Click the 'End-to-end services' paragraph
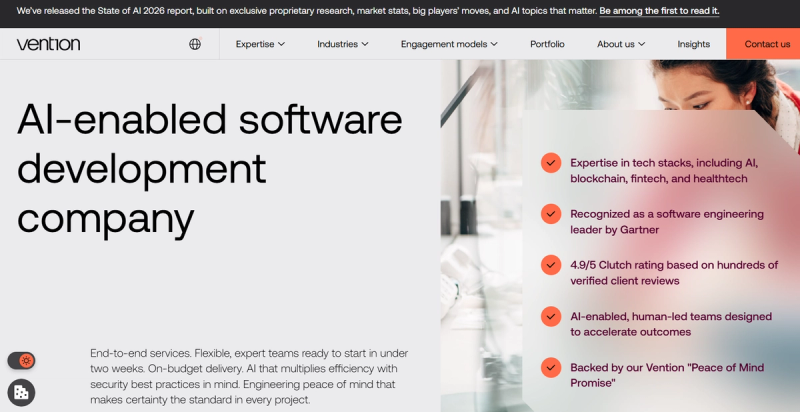The width and height of the screenshot is (800, 412). (x=249, y=376)
